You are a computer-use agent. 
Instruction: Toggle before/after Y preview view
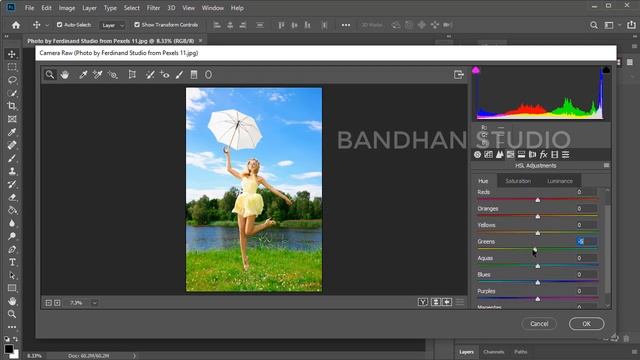click(x=423, y=302)
